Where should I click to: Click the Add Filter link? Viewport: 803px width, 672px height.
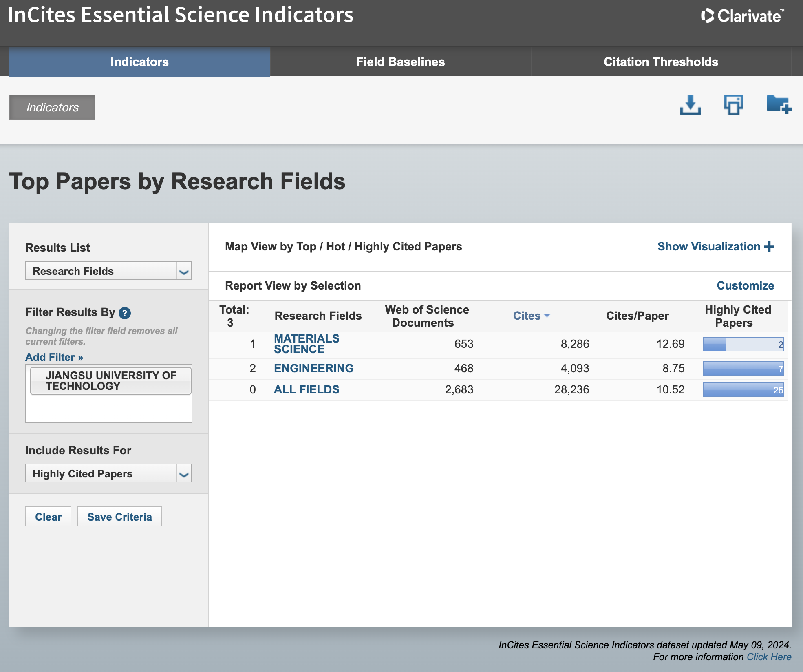click(54, 357)
